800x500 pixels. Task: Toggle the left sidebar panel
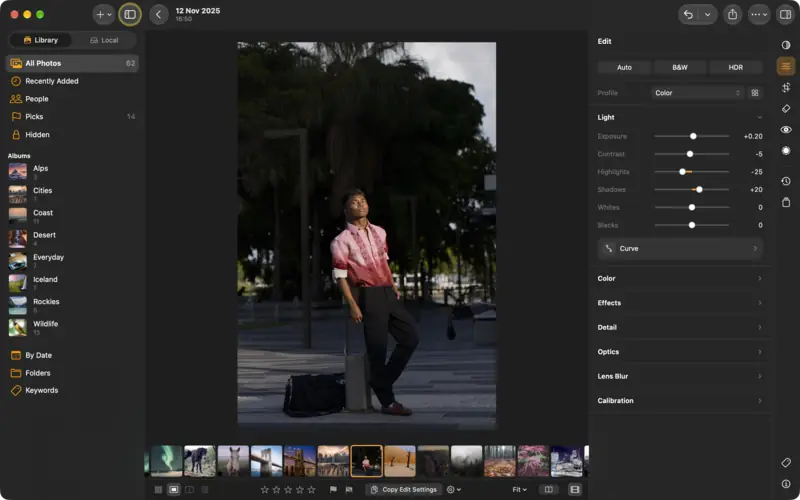(130, 14)
